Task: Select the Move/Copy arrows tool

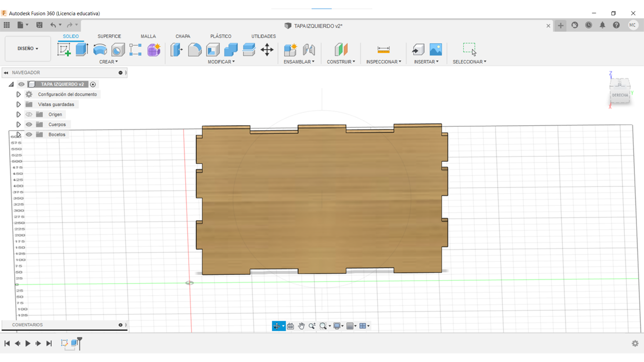Action: [267, 49]
